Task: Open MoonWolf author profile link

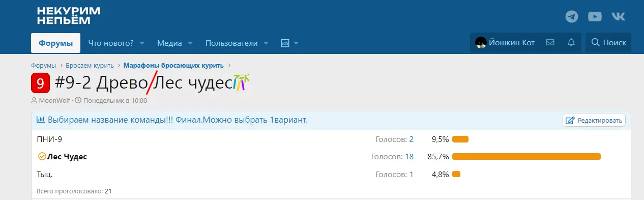Action: click(54, 100)
